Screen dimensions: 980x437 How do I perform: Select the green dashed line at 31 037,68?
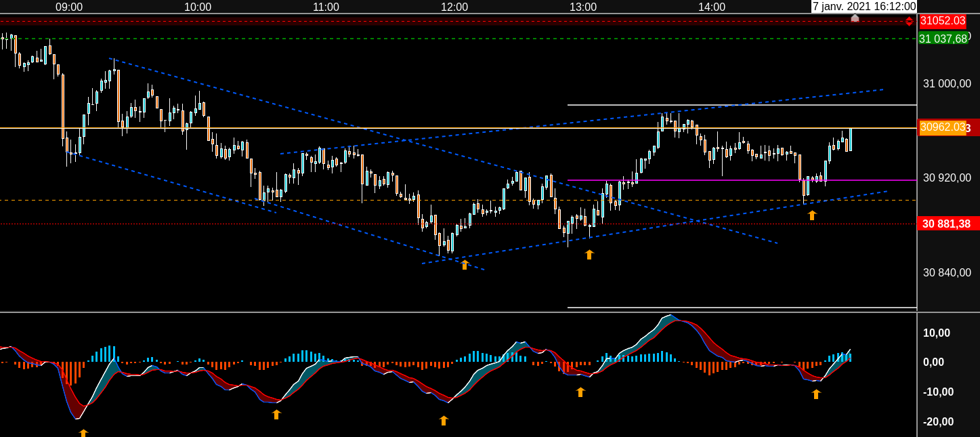pyautogui.click(x=458, y=39)
